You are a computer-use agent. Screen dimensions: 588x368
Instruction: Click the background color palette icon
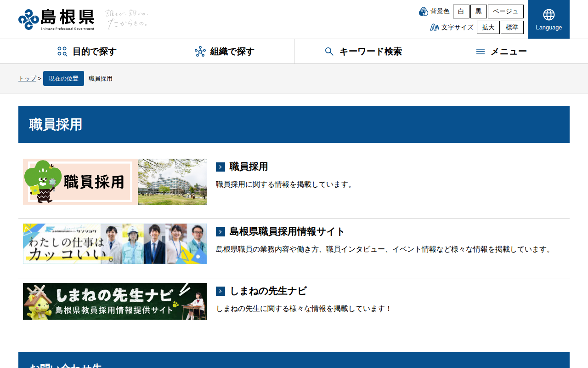[x=424, y=11]
